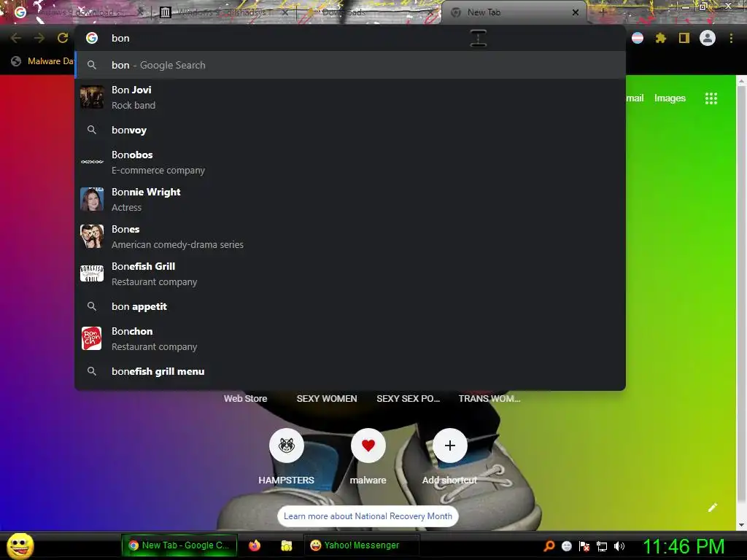747x560 pixels.
Task: Click the orange search tray icon
Action: 549,545
